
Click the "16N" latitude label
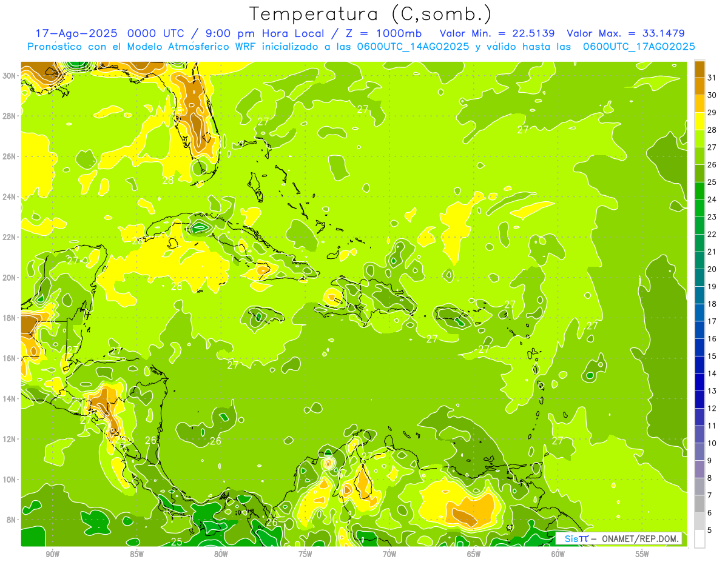[9, 358]
